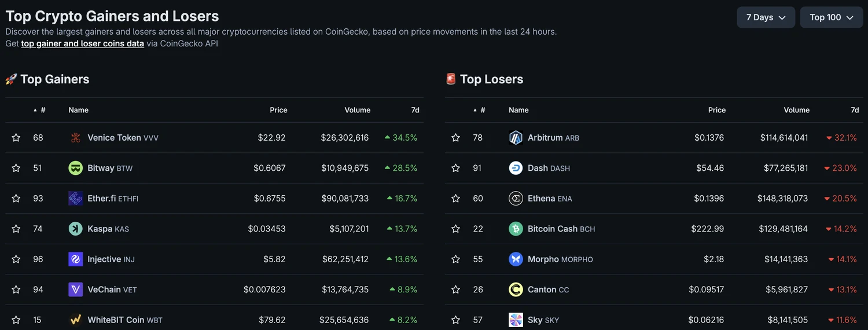Image resolution: width=868 pixels, height=330 pixels.
Task: Open the Ethena ENA page
Action: tap(550, 199)
